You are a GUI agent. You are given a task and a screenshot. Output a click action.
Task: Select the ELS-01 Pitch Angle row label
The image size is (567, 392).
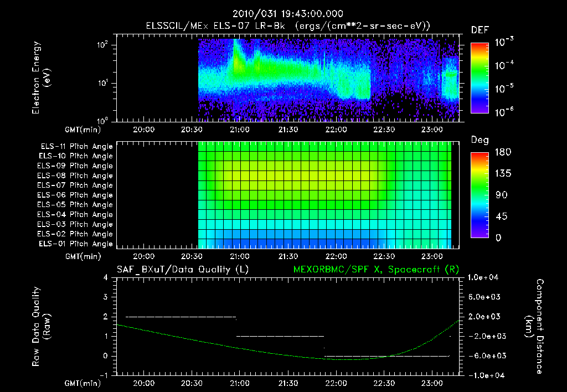point(76,244)
